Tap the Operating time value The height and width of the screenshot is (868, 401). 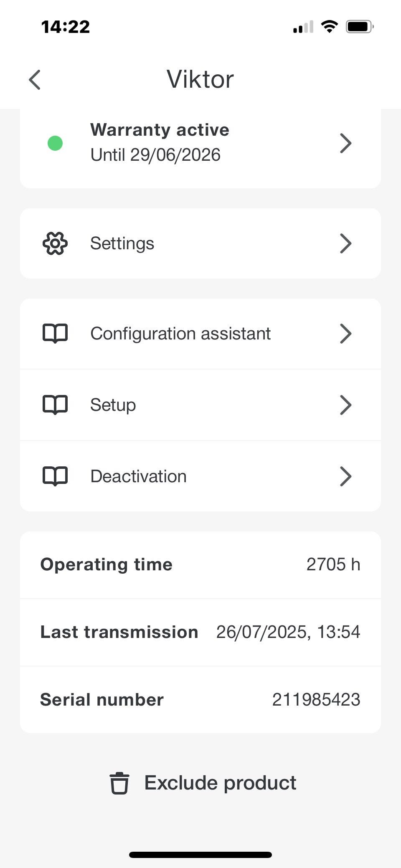coord(333,564)
